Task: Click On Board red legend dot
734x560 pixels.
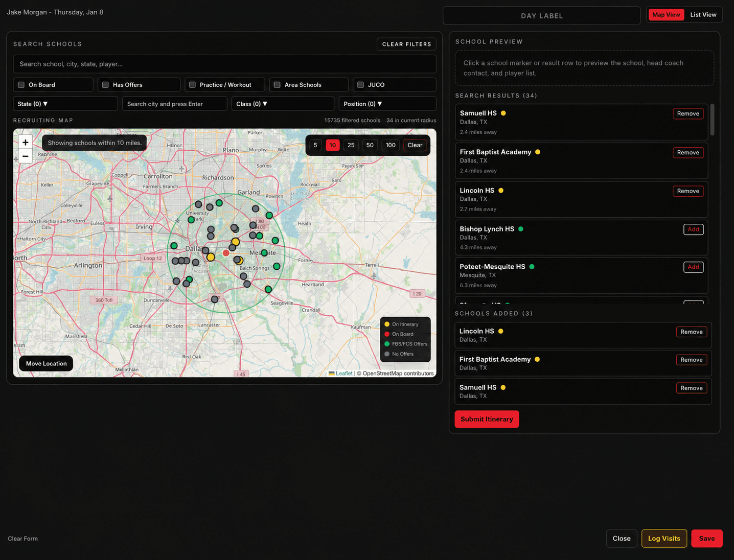Action: (x=387, y=334)
